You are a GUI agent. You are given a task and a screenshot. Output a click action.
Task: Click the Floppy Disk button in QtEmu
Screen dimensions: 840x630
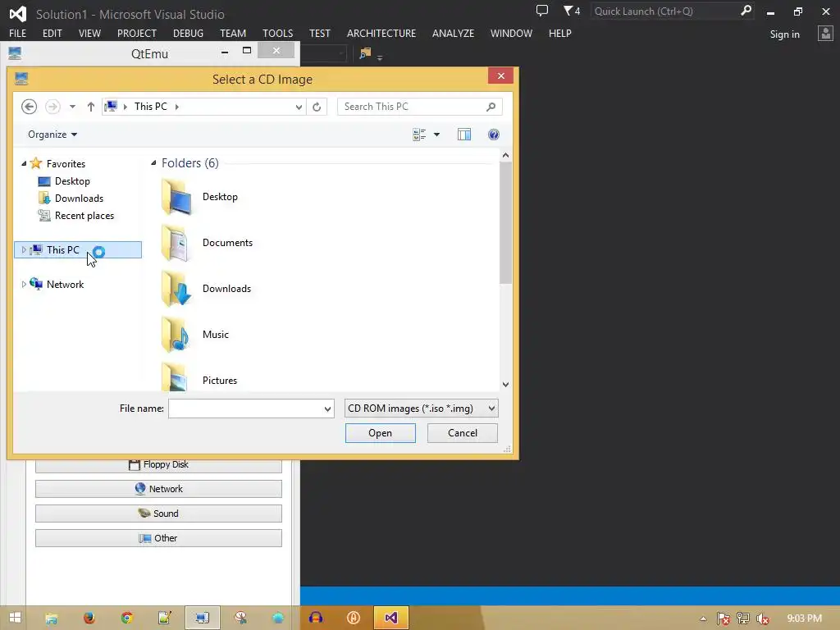pyautogui.click(x=158, y=465)
